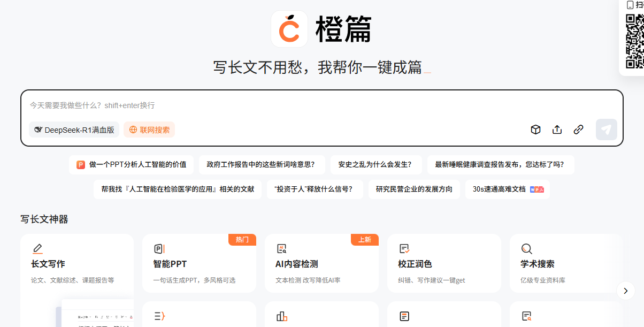
Task: Expand tools list with right arrow button
Action: click(625, 291)
